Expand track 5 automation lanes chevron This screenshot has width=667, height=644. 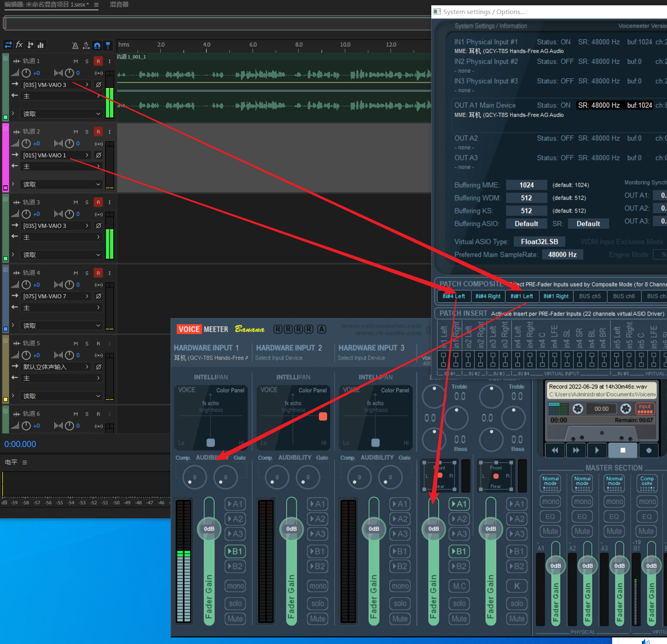[x=13, y=396]
